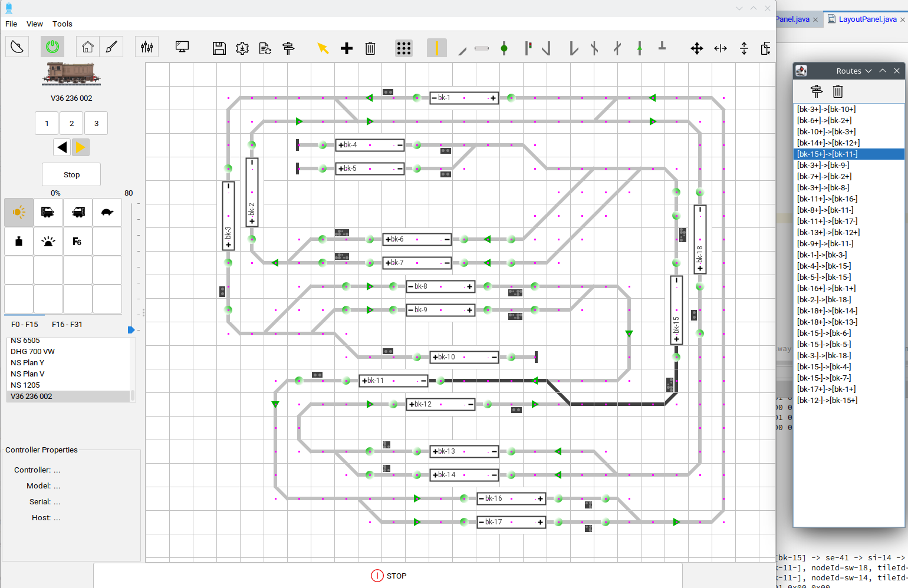This screenshot has height=588, width=908.
Task: Click the four-way move arrows icon
Action: [x=697, y=48]
